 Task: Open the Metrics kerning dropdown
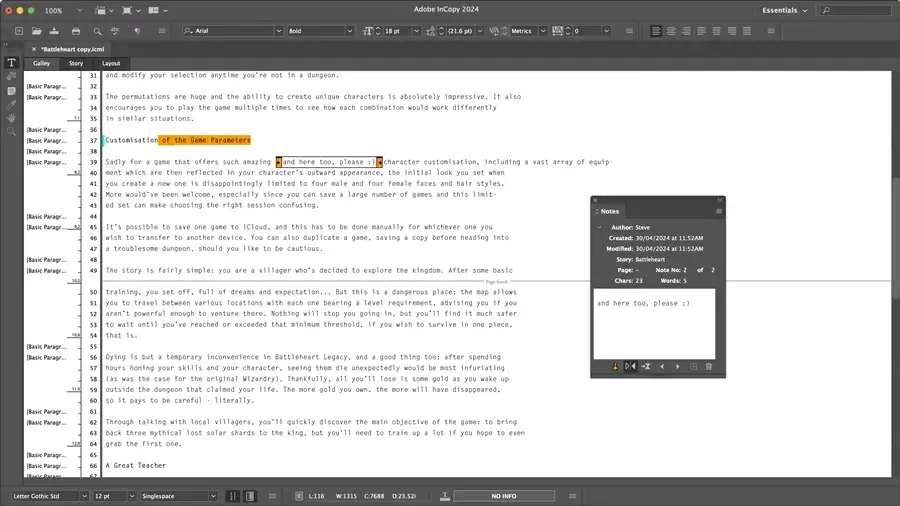coord(542,31)
